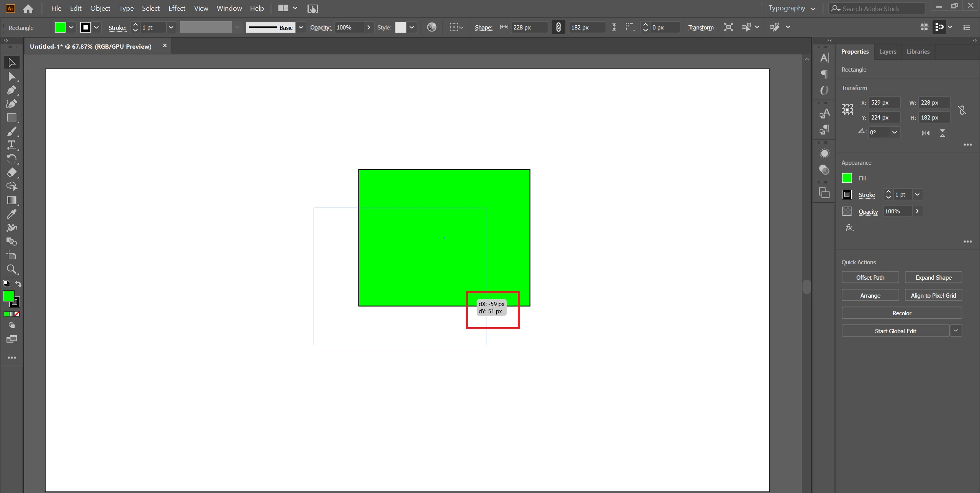Expand the Typography workspace switcher
This screenshot has height=493, width=980.
(813, 9)
